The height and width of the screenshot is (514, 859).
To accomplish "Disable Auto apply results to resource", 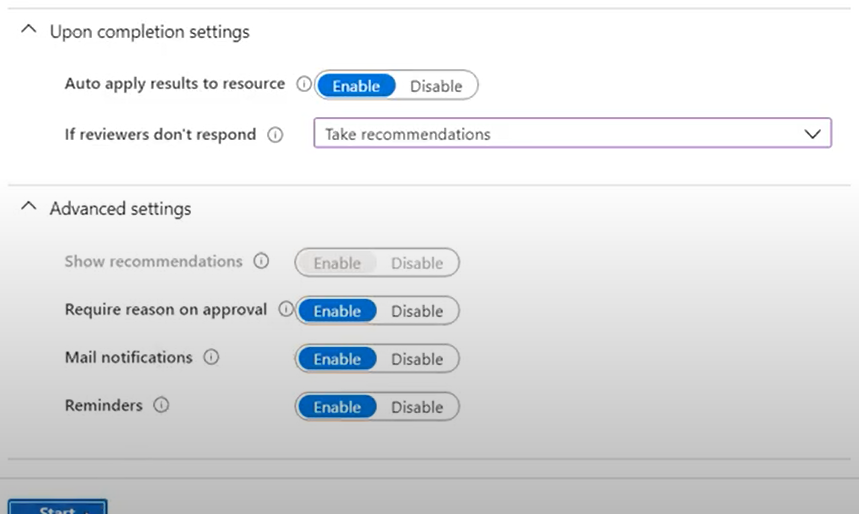I will pyautogui.click(x=436, y=86).
